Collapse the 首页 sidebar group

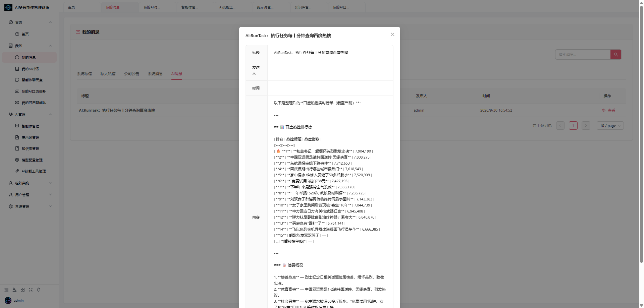[29, 22]
